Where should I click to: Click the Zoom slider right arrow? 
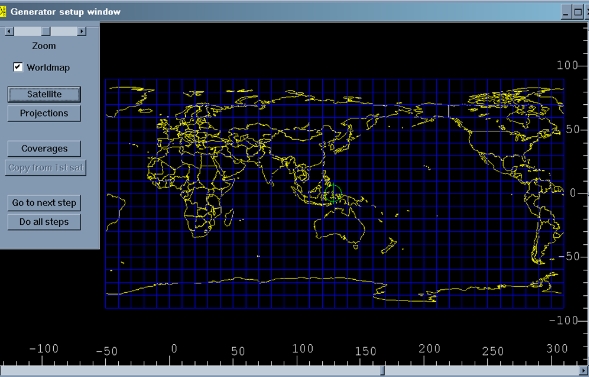(x=82, y=31)
